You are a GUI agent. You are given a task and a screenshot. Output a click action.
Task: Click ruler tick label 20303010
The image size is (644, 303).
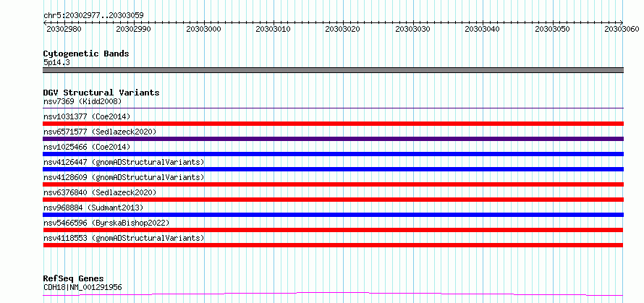pyautogui.click(x=273, y=29)
